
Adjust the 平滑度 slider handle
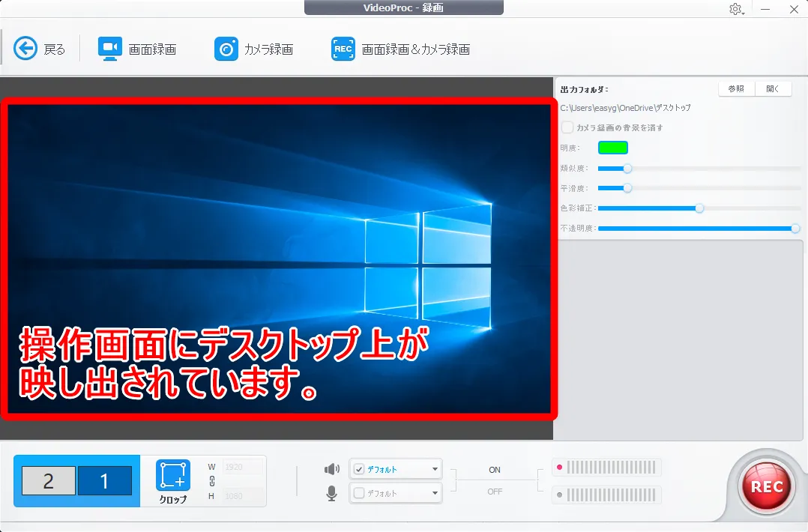tap(627, 188)
